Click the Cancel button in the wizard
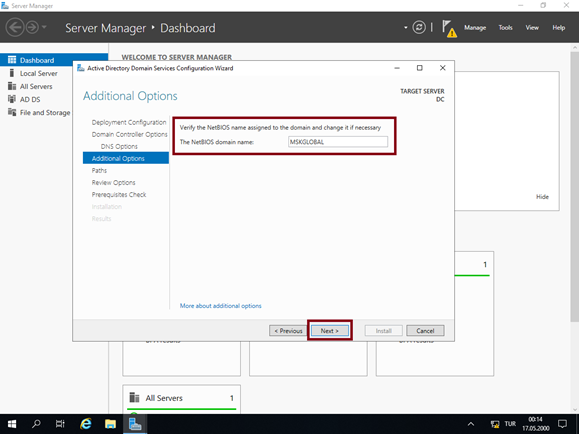Screen dimensions: 579x434 (425, 331)
